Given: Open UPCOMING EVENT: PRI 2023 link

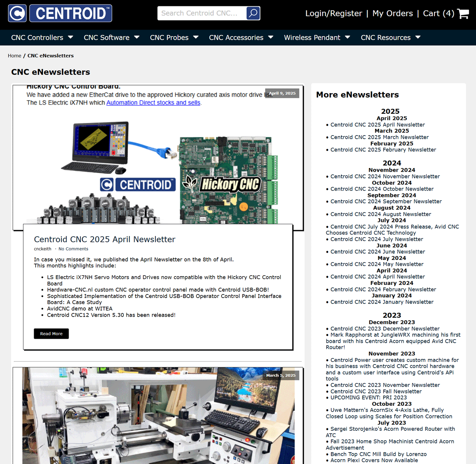Looking at the screenshot, I should tap(369, 398).
